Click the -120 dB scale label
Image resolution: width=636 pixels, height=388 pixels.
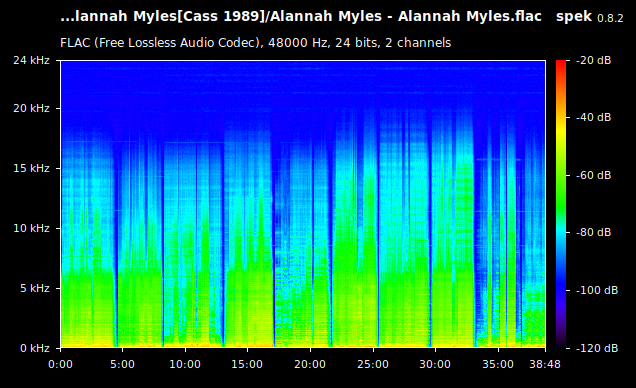click(x=597, y=348)
